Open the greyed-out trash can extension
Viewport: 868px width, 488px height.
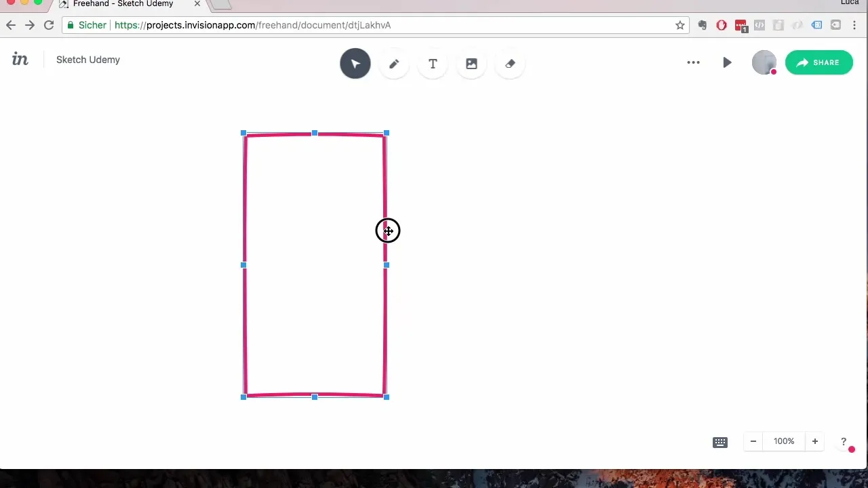pos(778,25)
